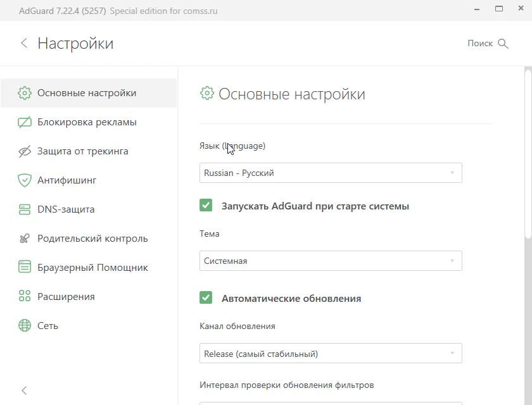Uncheck Автоматические обновления checkbox

point(206,298)
